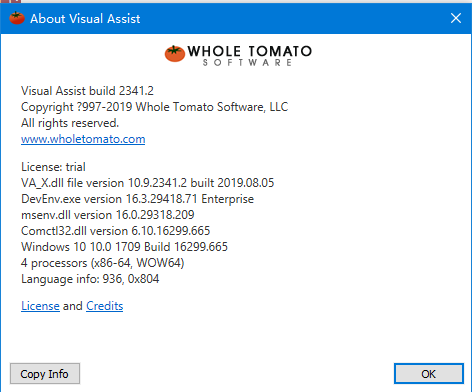The image size is (472, 392).
Task: Click the Windows 10 build 16299.665 line
Action: click(124, 247)
